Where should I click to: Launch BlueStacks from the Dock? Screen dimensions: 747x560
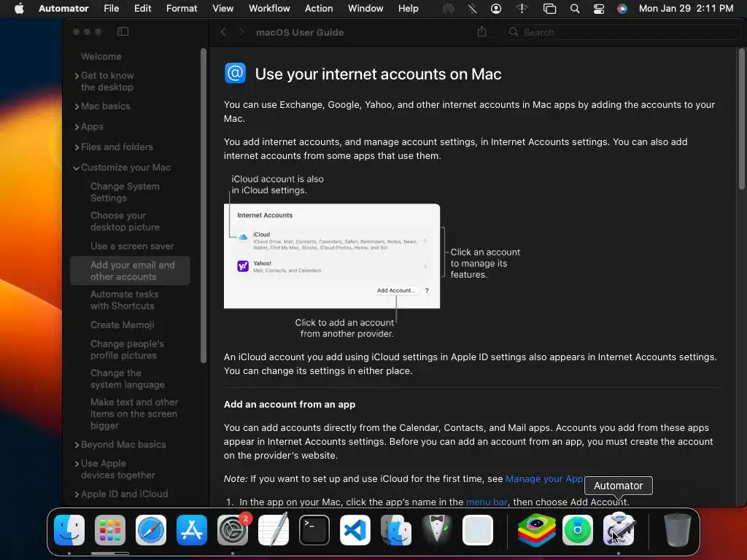tap(537, 529)
